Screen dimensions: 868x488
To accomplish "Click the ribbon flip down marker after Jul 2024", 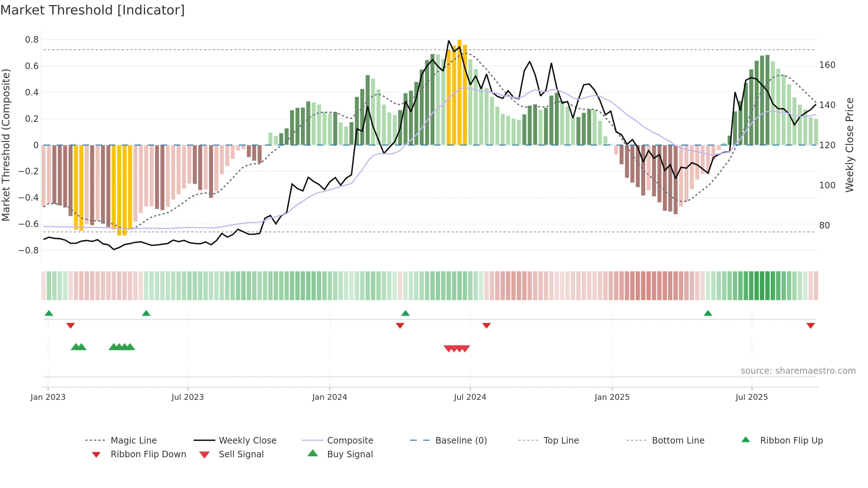I will pyautogui.click(x=486, y=326).
